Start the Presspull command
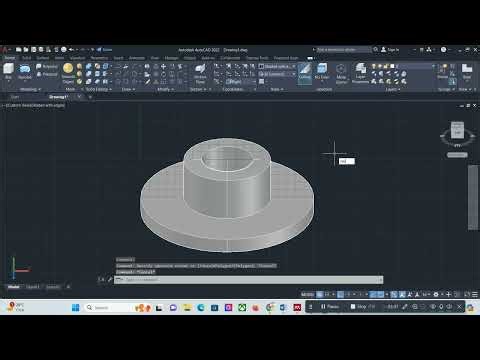Viewport: 480px width, 360px height. [x=47, y=74]
